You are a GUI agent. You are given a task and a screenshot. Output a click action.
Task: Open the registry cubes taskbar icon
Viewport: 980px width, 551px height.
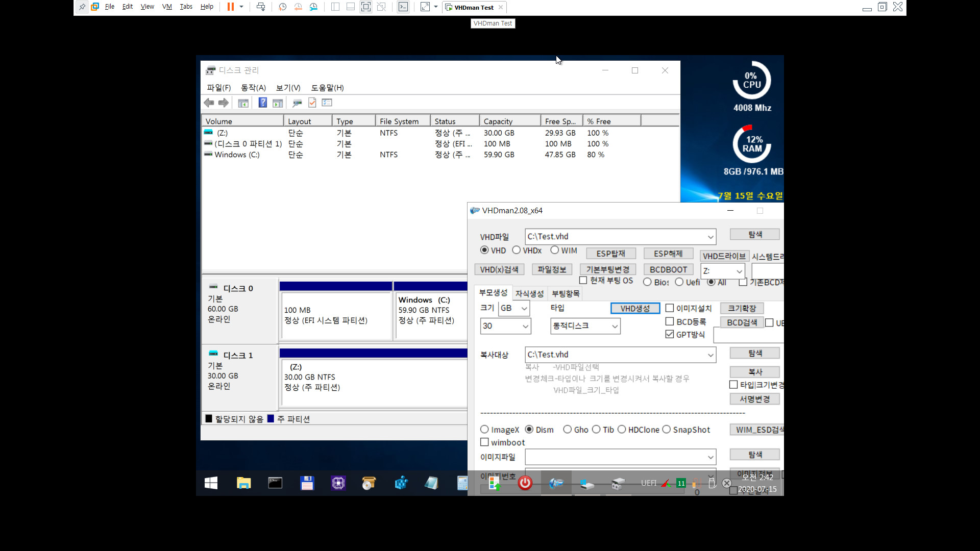click(x=401, y=483)
